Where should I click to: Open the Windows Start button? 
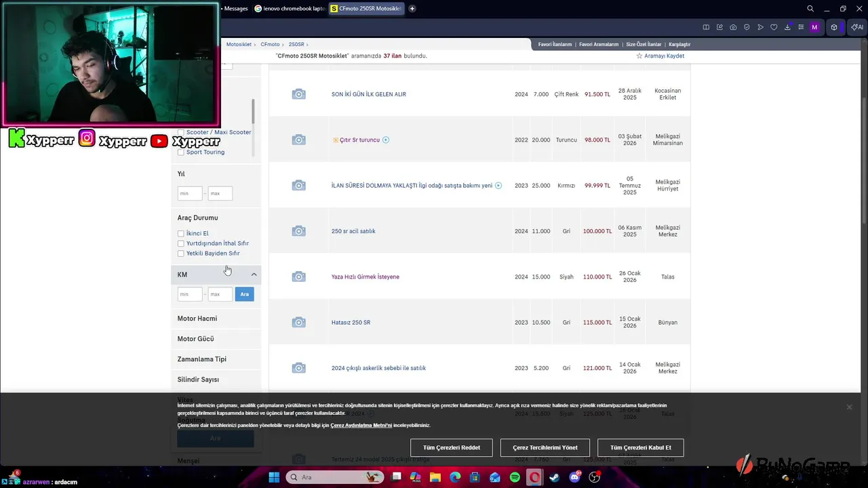click(x=274, y=477)
